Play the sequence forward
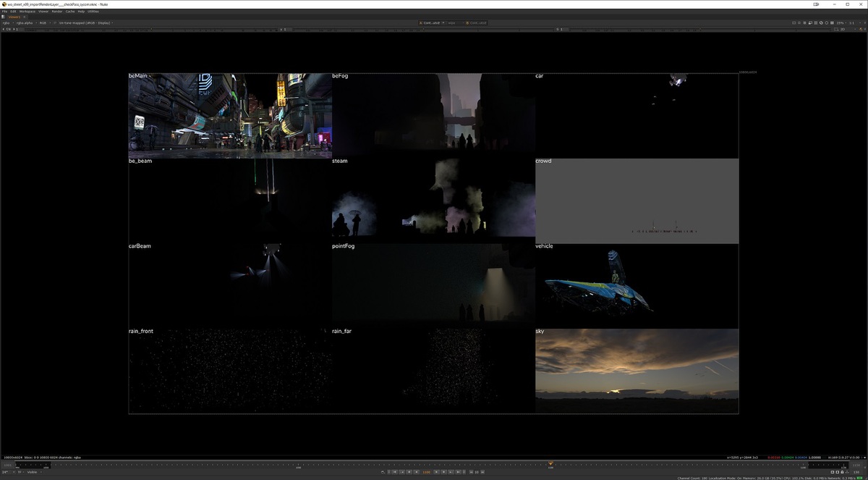Screen dimensions: 868x480 [x=435, y=472]
